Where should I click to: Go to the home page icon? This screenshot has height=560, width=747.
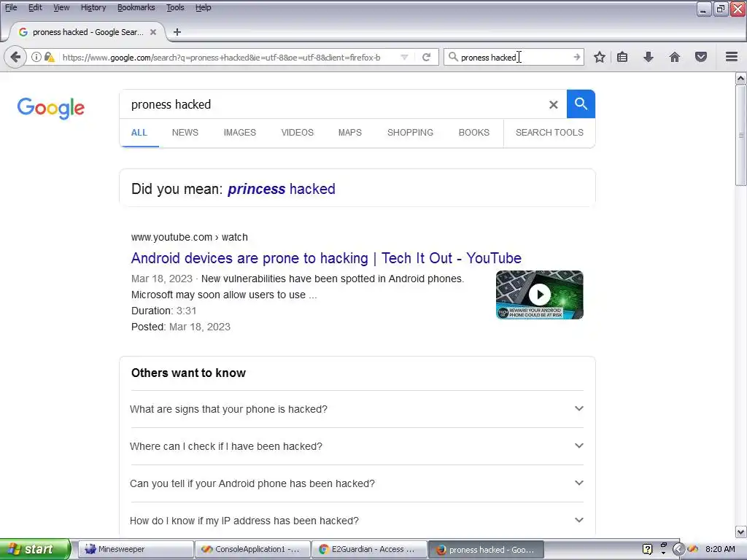675,57
